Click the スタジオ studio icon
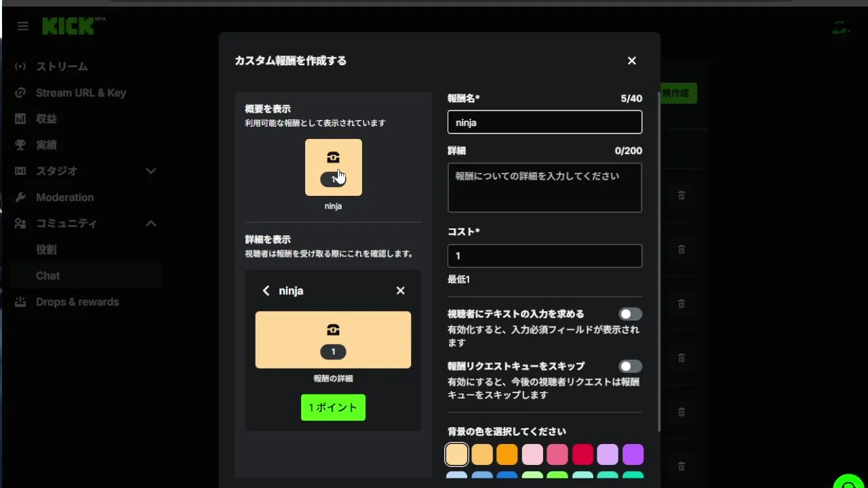Screen dimensions: 868x488 point(20,171)
